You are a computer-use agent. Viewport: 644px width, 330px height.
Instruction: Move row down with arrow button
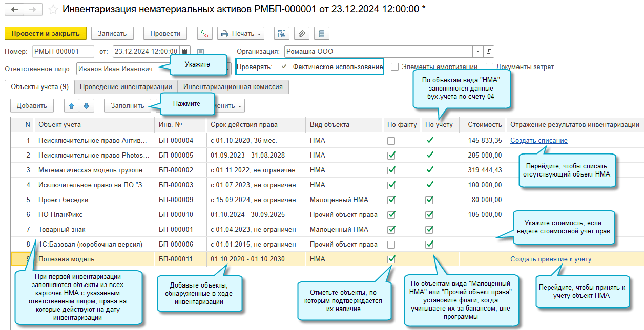tap(86, 106)
